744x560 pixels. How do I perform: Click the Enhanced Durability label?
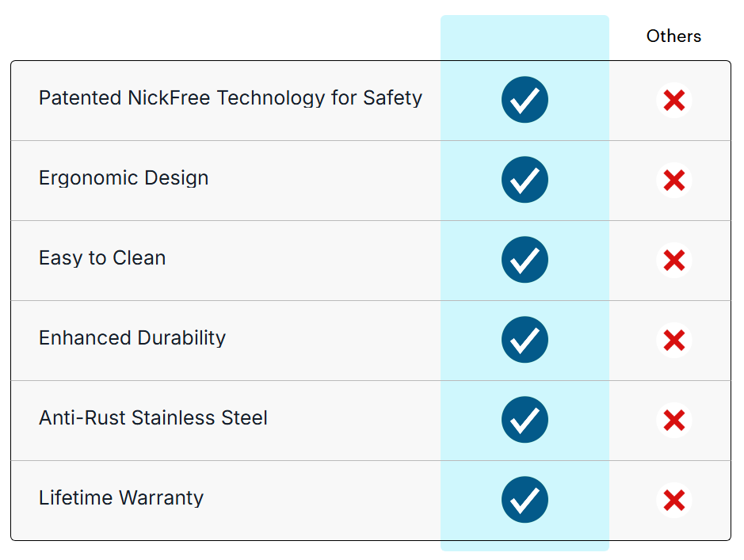(x=132, y=338)
